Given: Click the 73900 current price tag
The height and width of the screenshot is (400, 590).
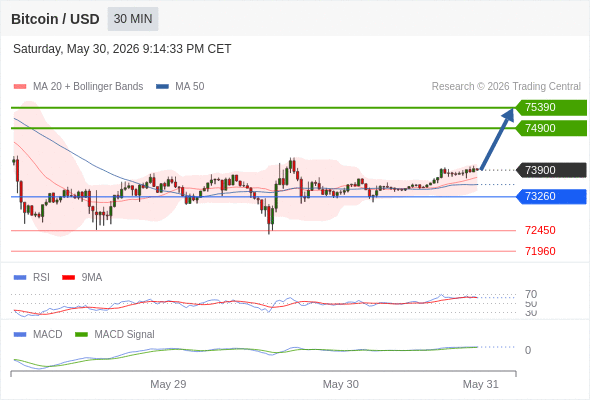Looking at the screenshot, I should point(551,170).
